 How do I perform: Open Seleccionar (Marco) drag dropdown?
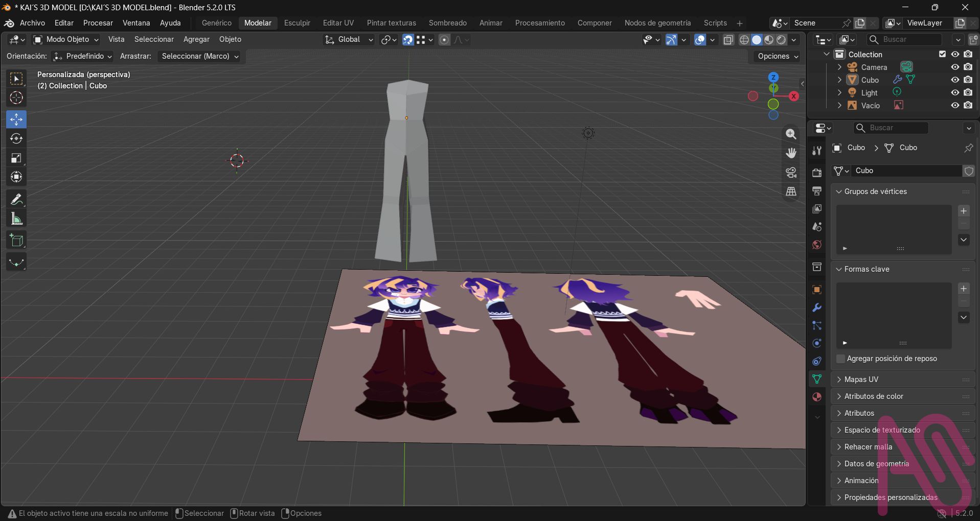coord(199,56)
